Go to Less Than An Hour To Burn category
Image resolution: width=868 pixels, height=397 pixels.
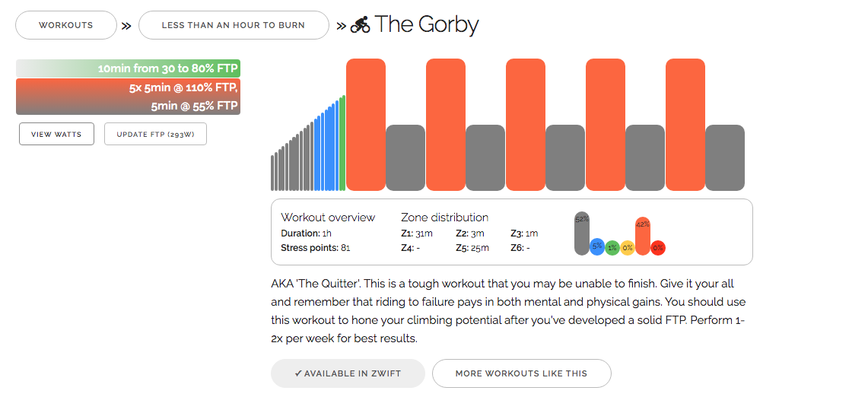pyautogui.click(x=234, y=25)
